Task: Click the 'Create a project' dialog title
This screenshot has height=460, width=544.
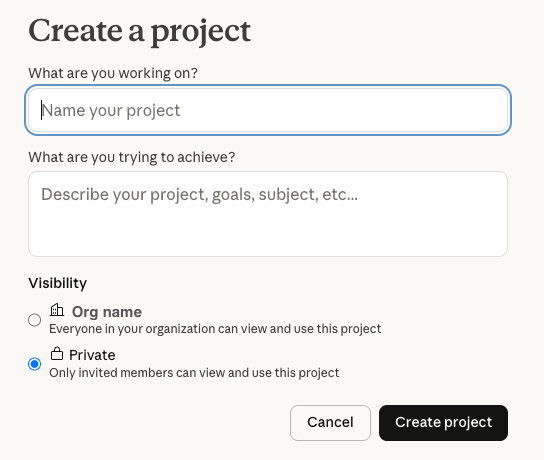Action: (139, 32)
